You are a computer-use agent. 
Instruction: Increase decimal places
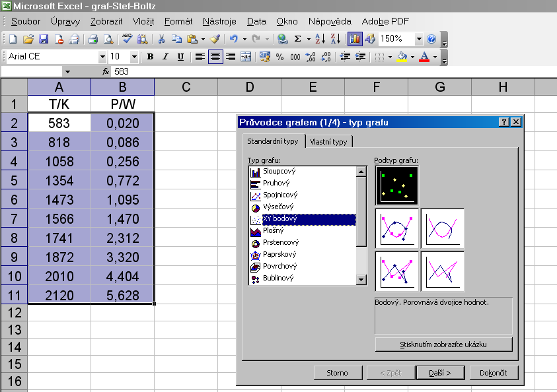[311, 57]
